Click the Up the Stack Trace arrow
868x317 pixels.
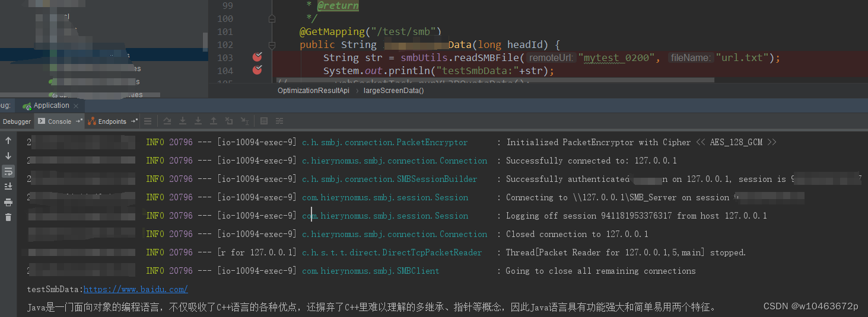(x=8, y=140)
